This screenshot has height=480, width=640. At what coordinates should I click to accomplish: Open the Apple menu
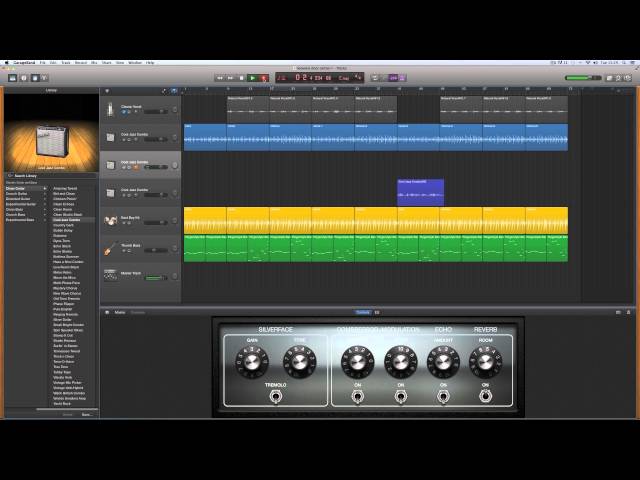click(7, 63)
